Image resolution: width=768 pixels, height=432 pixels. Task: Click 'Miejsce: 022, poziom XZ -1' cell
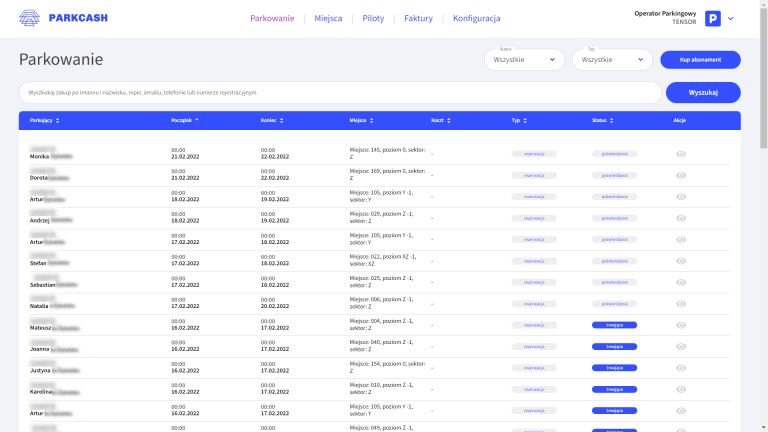click(383, 260)
